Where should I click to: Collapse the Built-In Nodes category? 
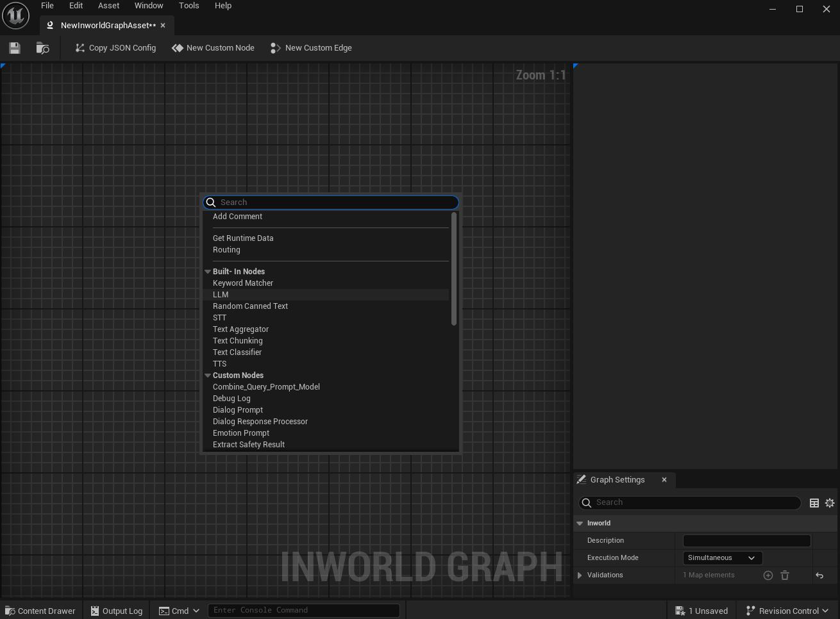[x=208, y=272]
